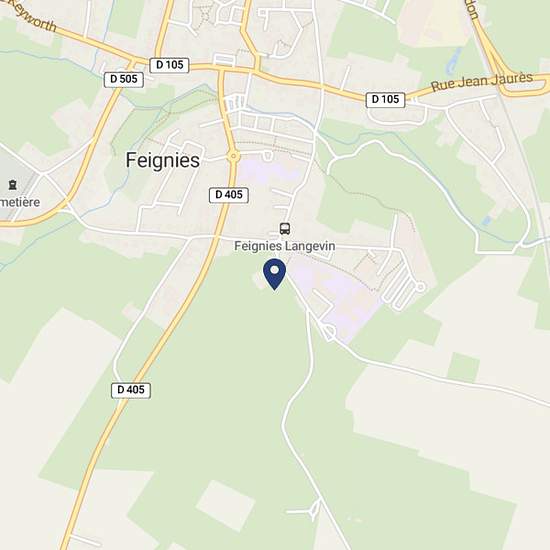Click the roundabout on the D 405 road

tap(233, 156)
